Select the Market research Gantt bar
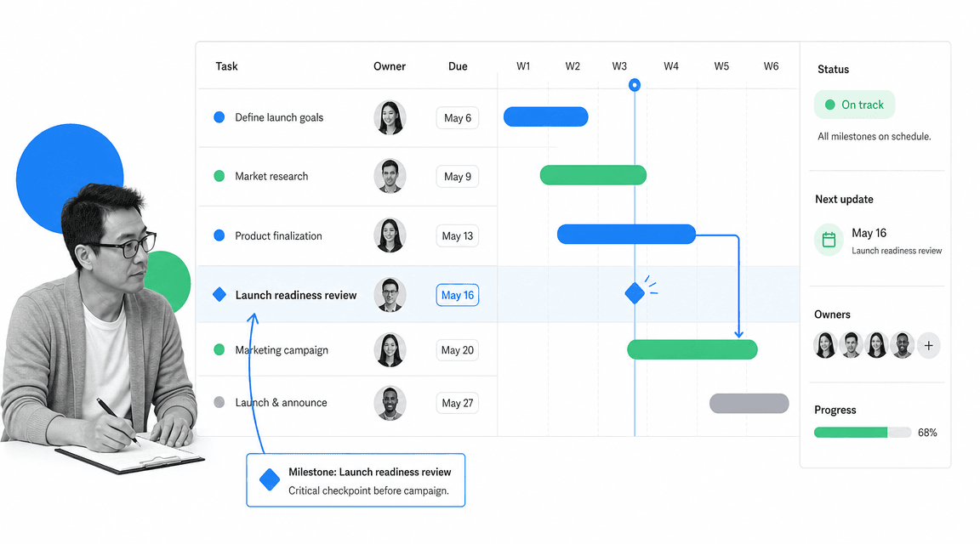This screenshot has width=980, height=544. point(593,175)
